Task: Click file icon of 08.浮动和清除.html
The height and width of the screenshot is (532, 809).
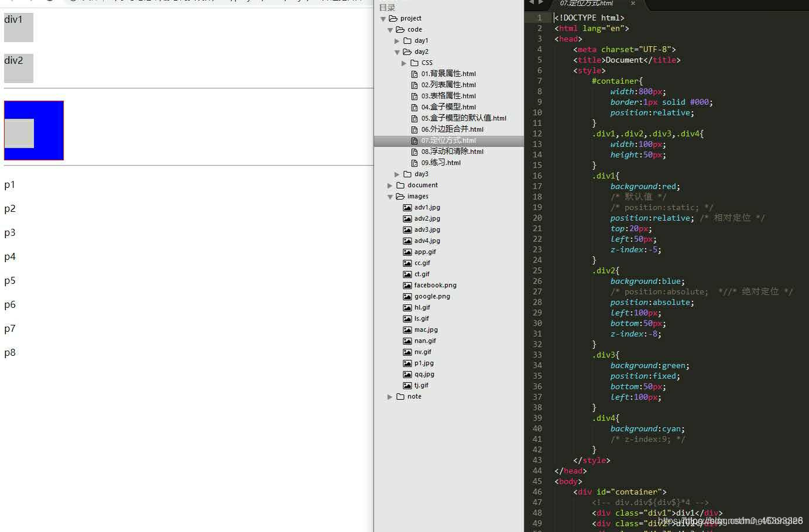Action: (x=414, y=152)
